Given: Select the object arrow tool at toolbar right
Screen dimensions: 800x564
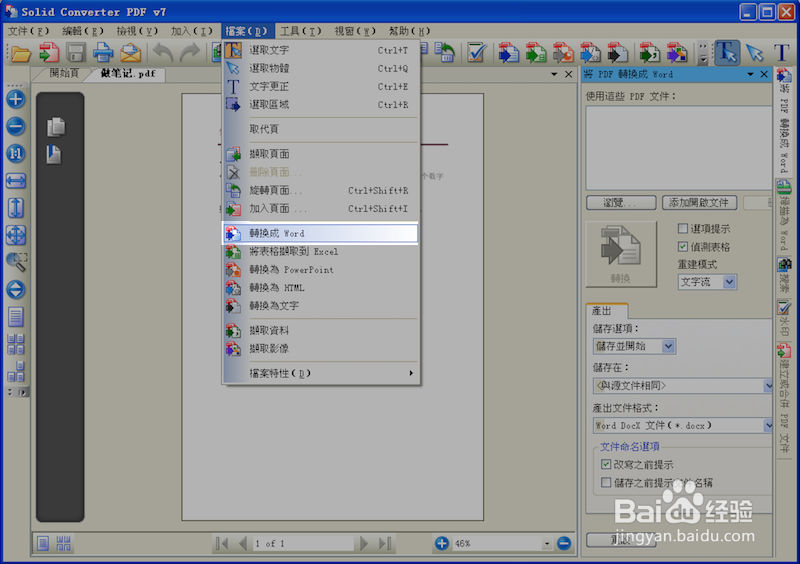Looking at the screenshot, I should [755, 53].
